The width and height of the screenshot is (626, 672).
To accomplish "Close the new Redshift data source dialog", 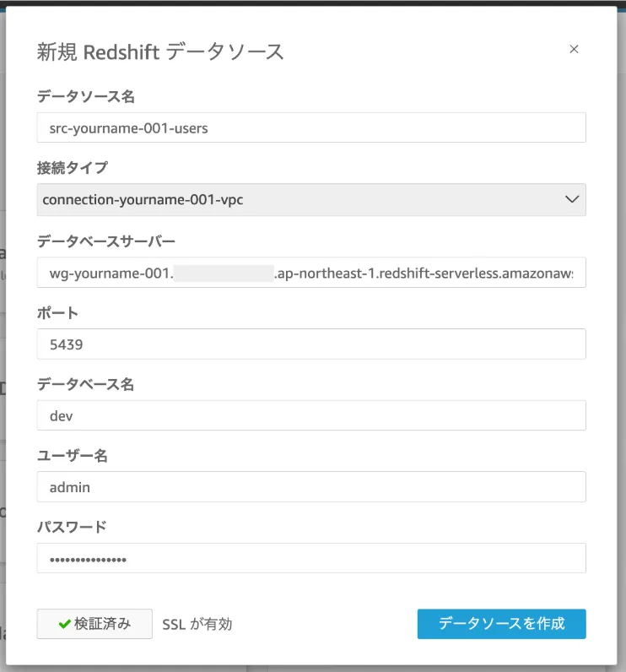I will point(574,49).
